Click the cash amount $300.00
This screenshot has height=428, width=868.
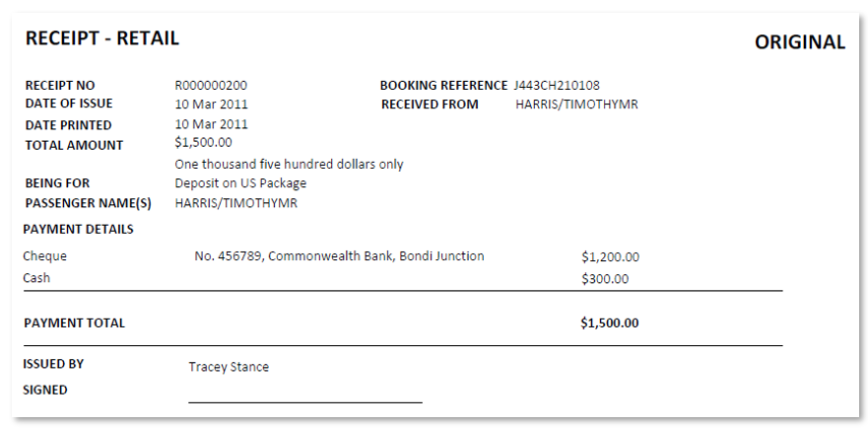coord(605,278)
